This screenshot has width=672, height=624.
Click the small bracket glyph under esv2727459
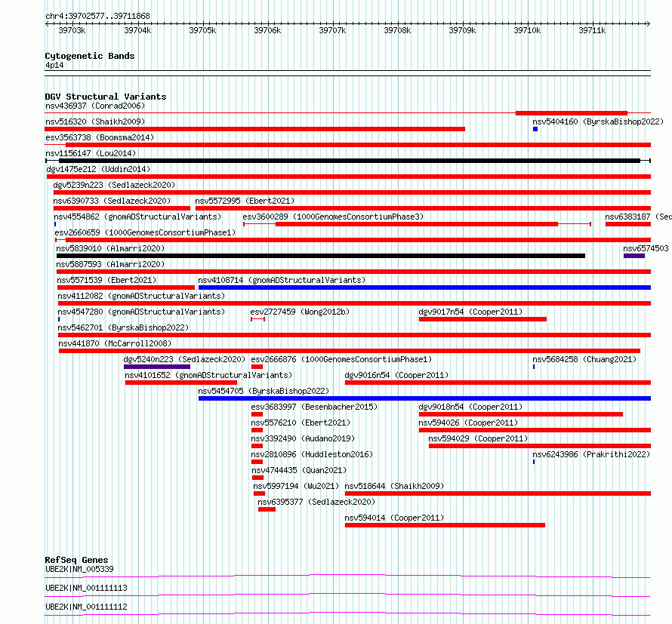click(258, 319)
